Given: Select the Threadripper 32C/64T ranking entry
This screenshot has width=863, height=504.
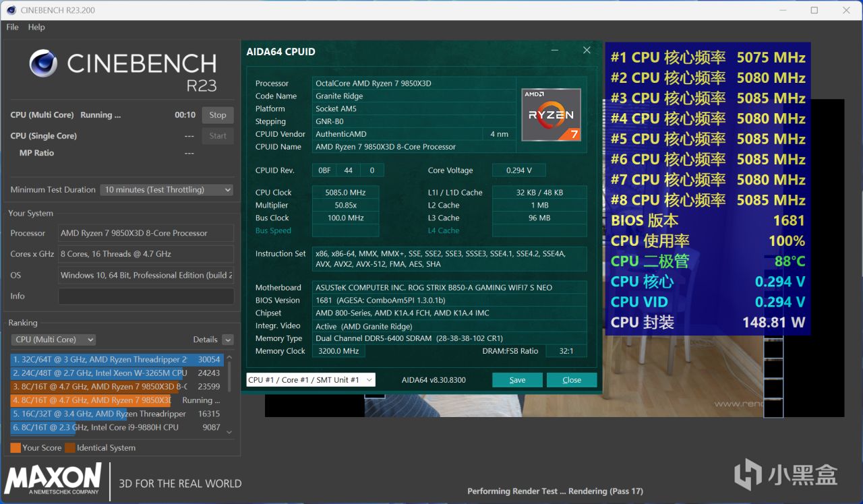Looking at the screenshot, I should click(x=117, y=360).
